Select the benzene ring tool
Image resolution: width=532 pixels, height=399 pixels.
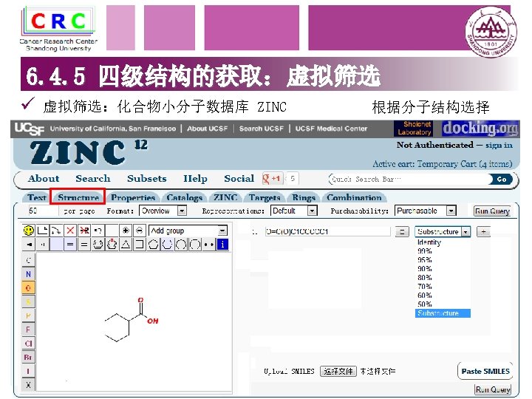(x=98, y=245)
